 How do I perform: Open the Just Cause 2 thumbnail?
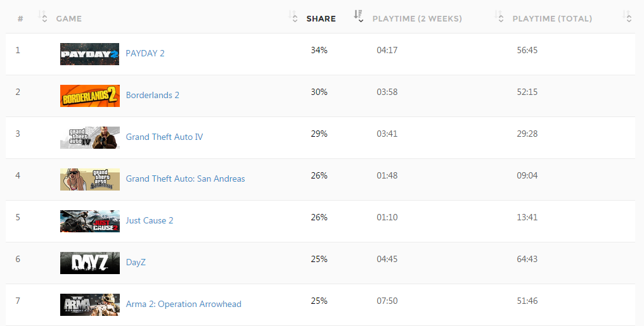89,221
